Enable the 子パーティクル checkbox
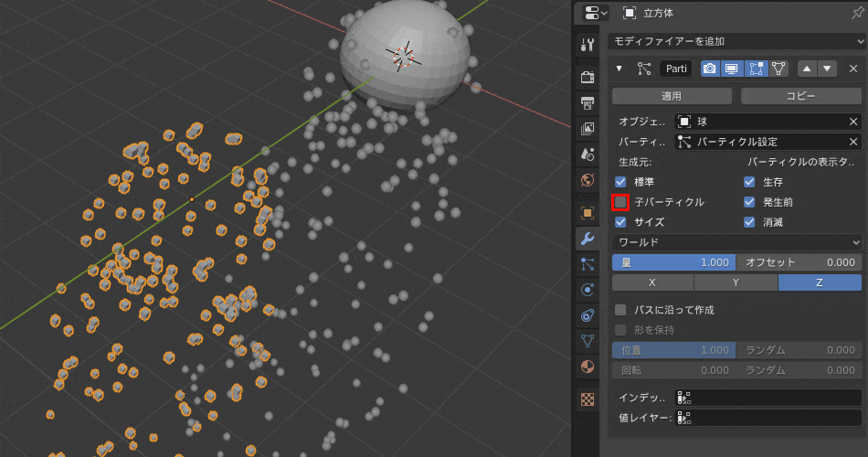This screenshot has height=457, width=868. [620, 202]
